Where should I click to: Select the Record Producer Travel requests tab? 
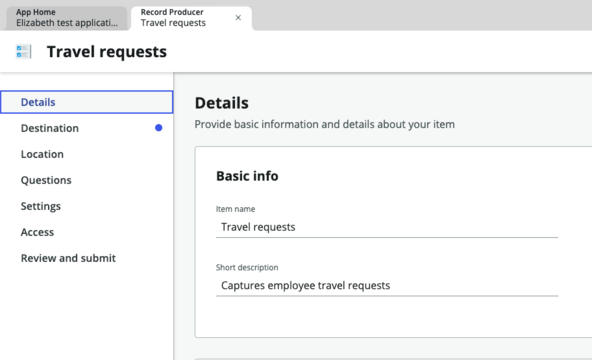[x=191, y=18]
